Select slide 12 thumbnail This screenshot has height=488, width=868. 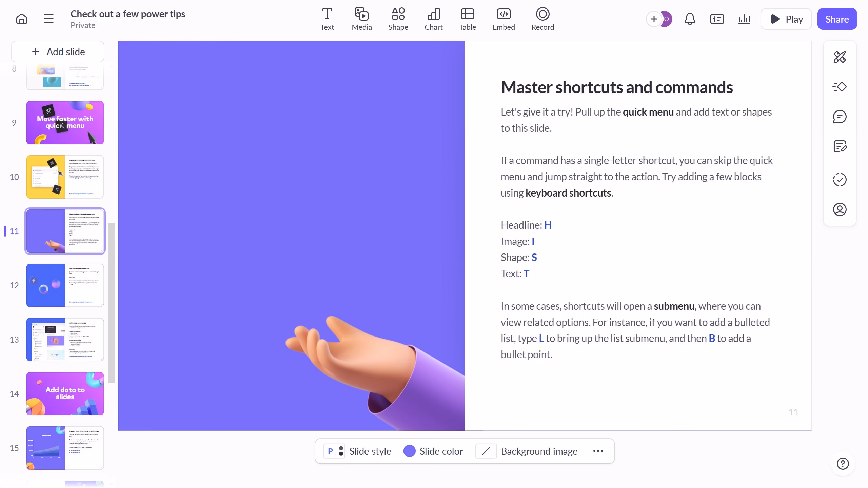[x=65, y=285]
